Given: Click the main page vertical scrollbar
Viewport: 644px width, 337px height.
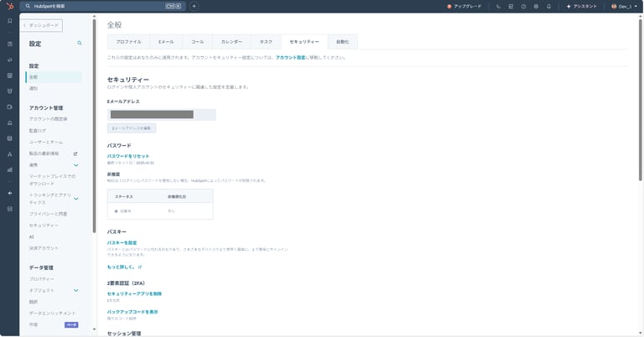Looking at the screenshot, I should click(x=640, y=99).
